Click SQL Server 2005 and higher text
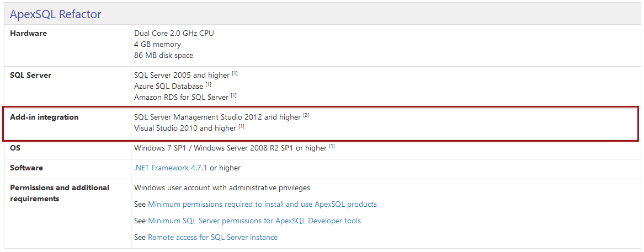This screenshot has height=252, width=644. tap(182, 75)
